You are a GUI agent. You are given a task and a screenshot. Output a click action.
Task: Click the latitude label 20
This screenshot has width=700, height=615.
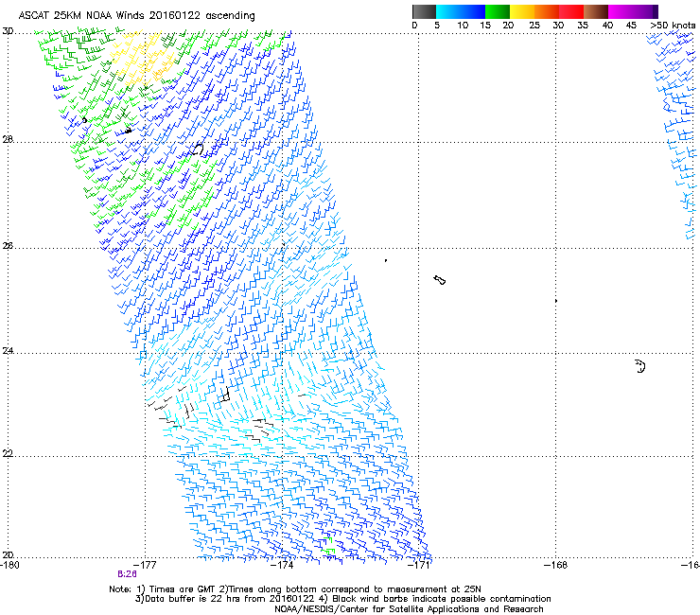tap(8, 554)
